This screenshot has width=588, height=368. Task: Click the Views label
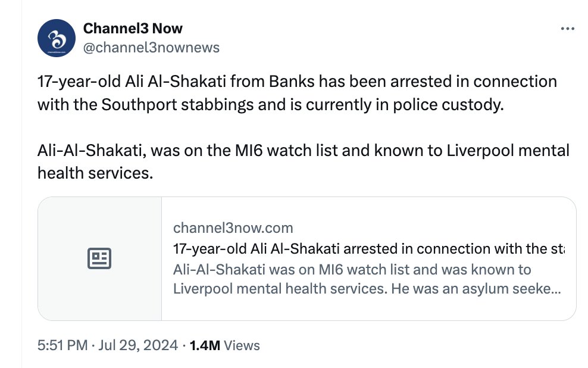point(242,345)
